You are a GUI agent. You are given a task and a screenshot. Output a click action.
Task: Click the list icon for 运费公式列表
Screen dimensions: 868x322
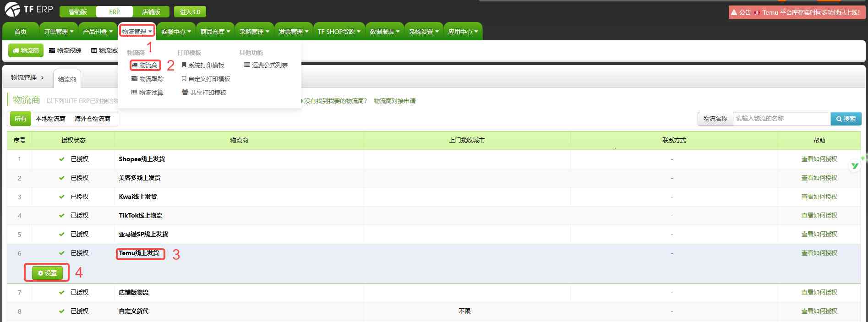[246, 65]
